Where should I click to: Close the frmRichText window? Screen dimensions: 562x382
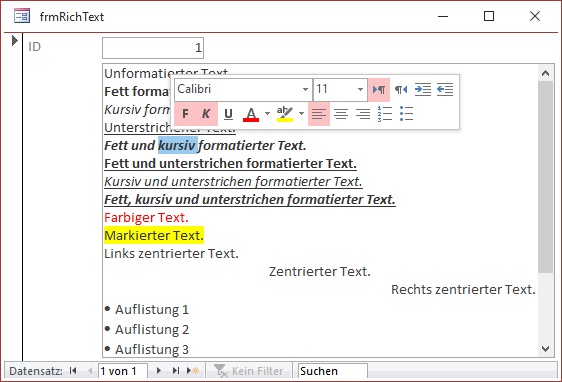pyautogui.click(x=535, y=16)
